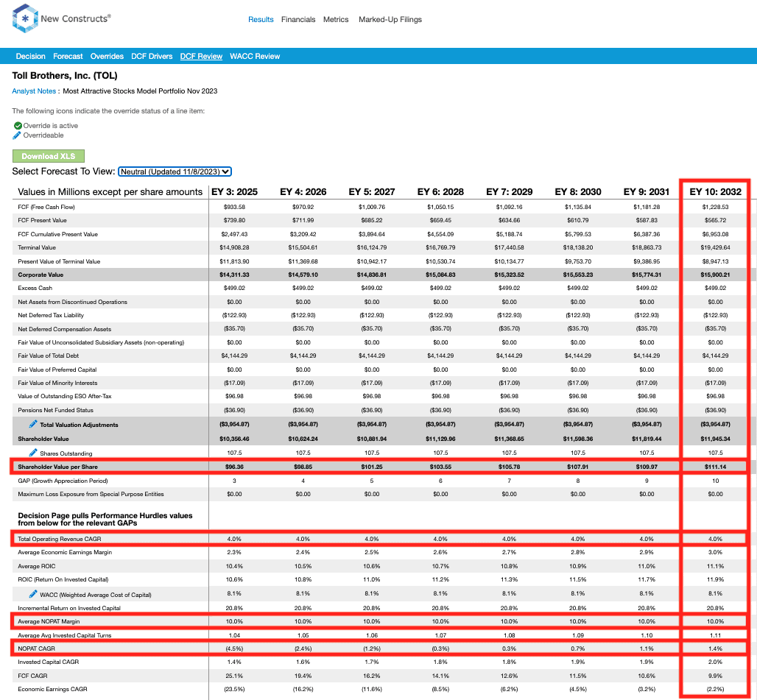Screen dimensions: 757x700
Task: Click the Pensions Net Funded Status label
Action: [55, 409]
